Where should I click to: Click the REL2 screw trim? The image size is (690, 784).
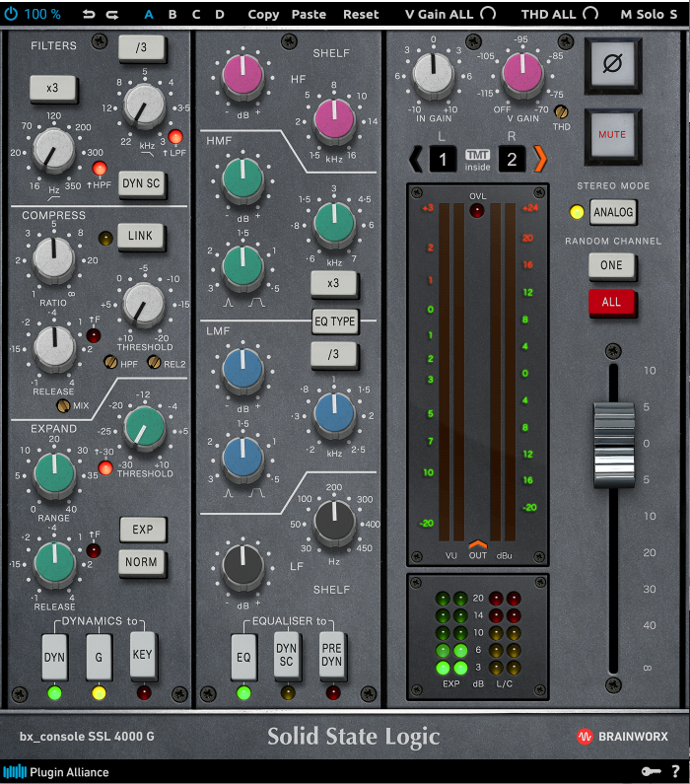(155, 362)
